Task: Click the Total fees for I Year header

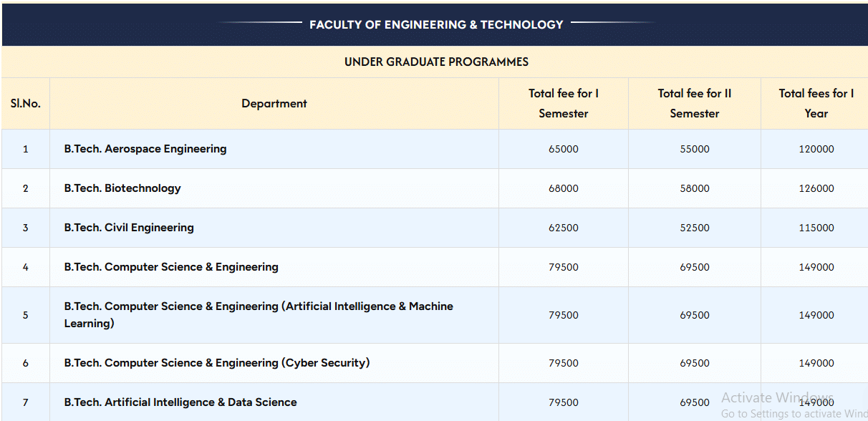Action: click(x=816, y=103)
